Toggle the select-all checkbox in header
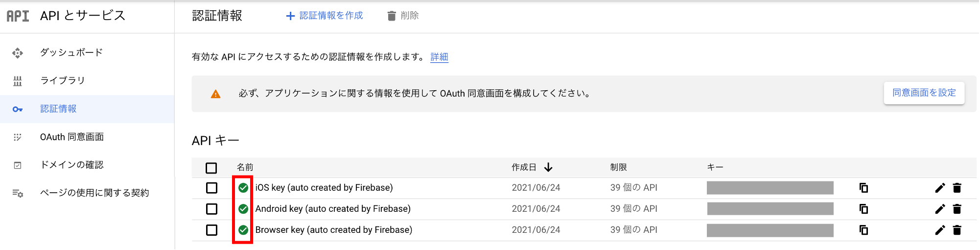The image size is (980, 250). (211, 168)
